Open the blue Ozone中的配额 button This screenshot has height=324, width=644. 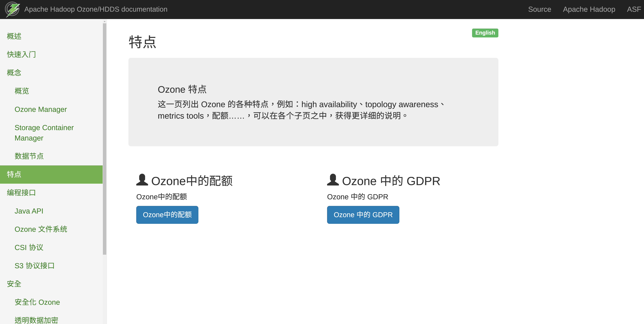167,215
